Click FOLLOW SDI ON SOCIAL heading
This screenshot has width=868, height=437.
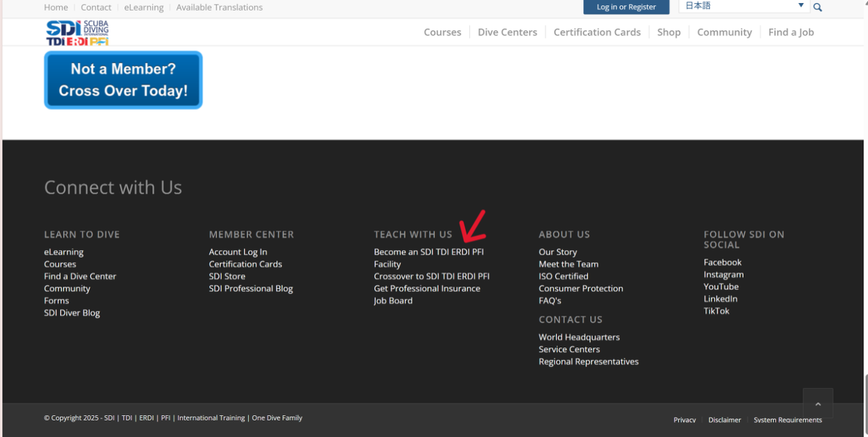pos(744,240)
